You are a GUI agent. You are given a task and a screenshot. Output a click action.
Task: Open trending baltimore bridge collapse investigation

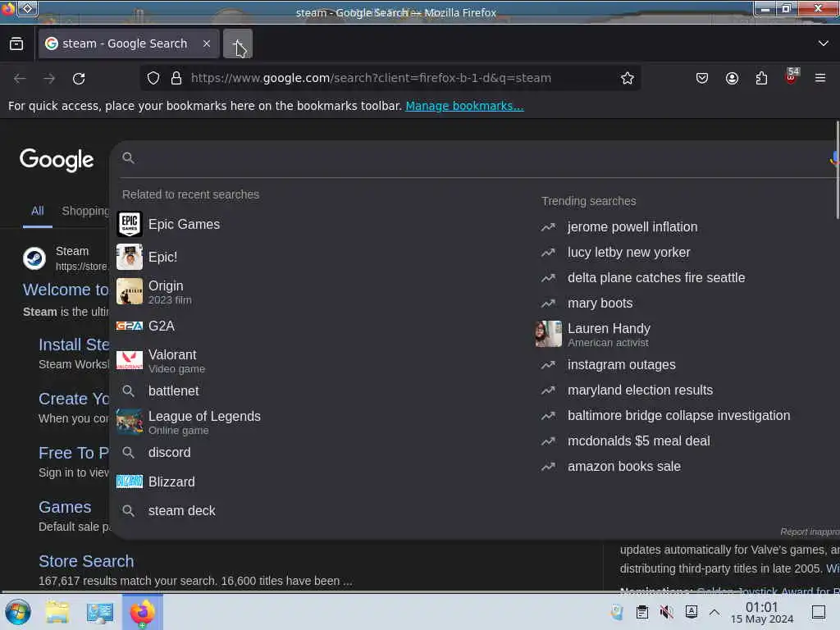[678, 416]
